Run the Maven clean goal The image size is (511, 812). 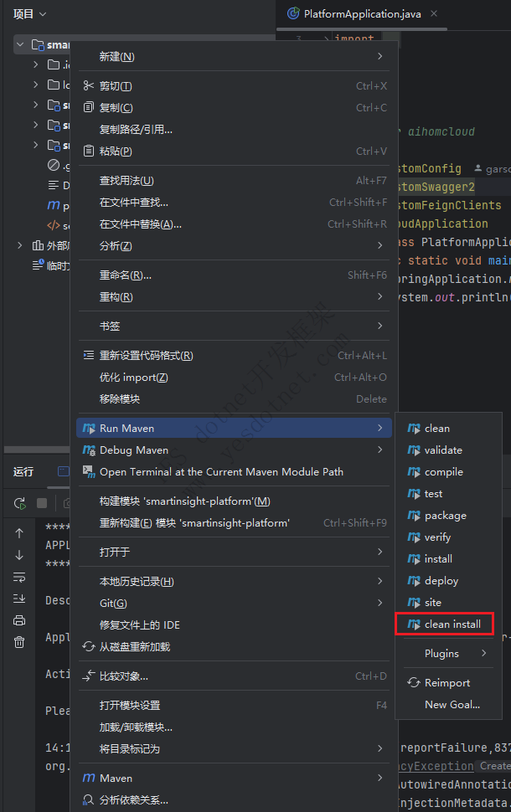448,429
